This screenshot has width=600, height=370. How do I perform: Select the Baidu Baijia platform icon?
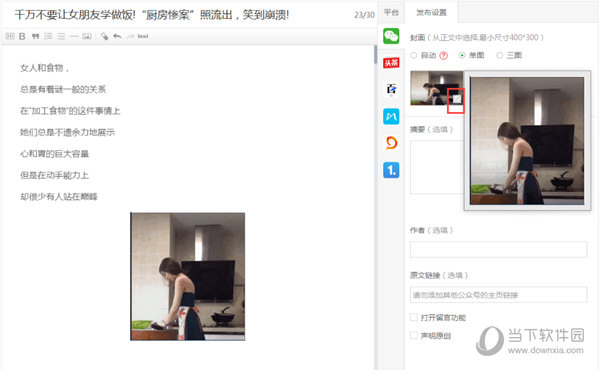pos(391,90)
